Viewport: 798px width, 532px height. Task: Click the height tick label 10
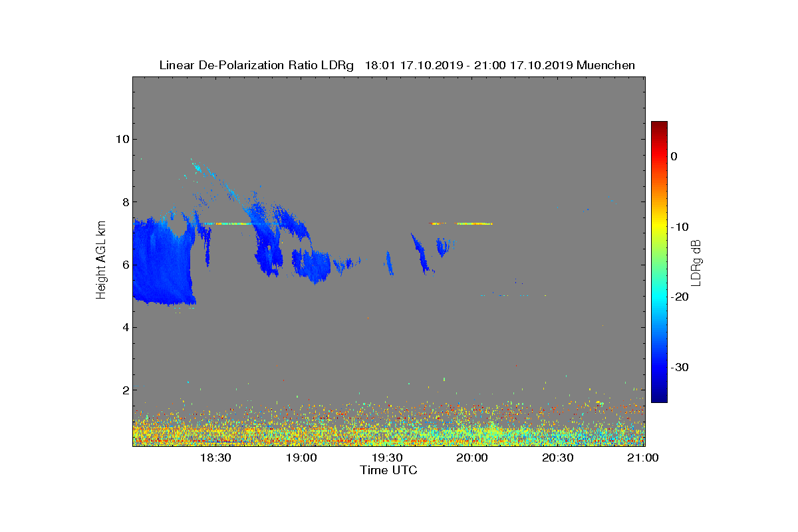(121, 139)
